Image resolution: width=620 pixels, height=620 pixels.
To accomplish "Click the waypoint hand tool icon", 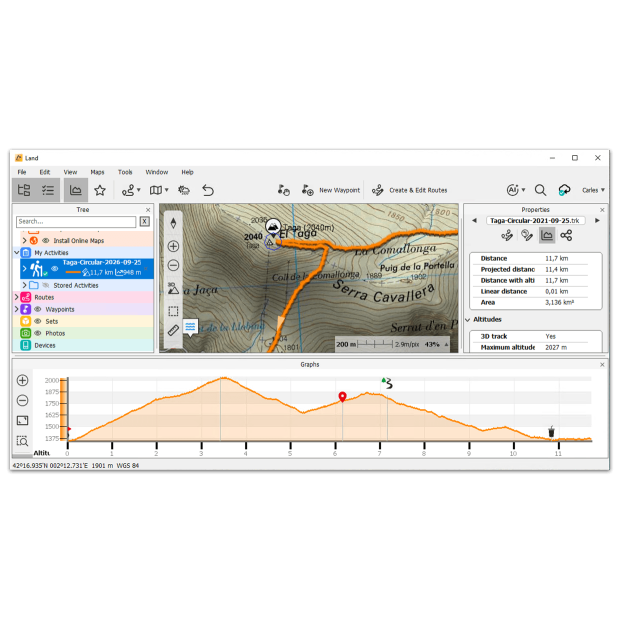I will pos(284,190).
